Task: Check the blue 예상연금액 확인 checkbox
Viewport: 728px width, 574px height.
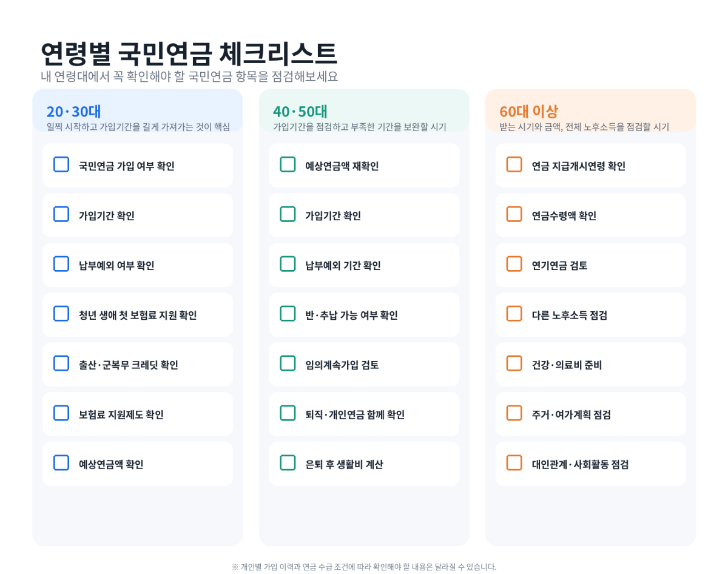Action: [x=61, y=463]
